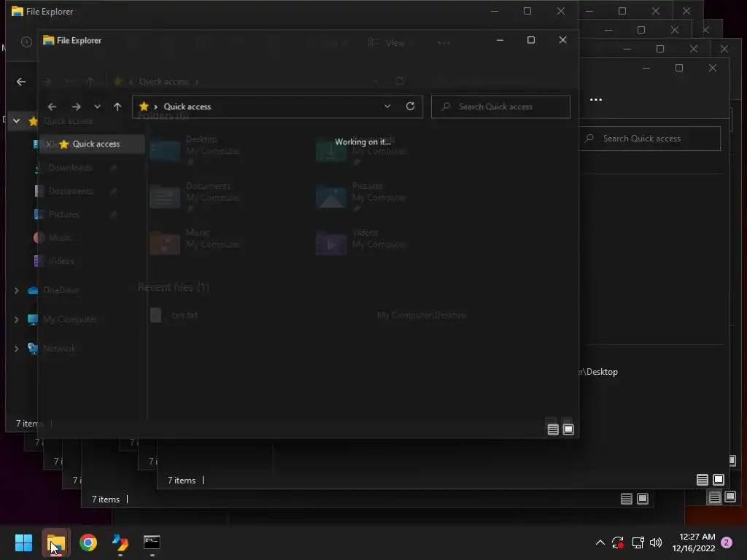Screen dimensions: 747x560
Task: Click File Explorer icon on the taskbar
Action: coord(56,542)
